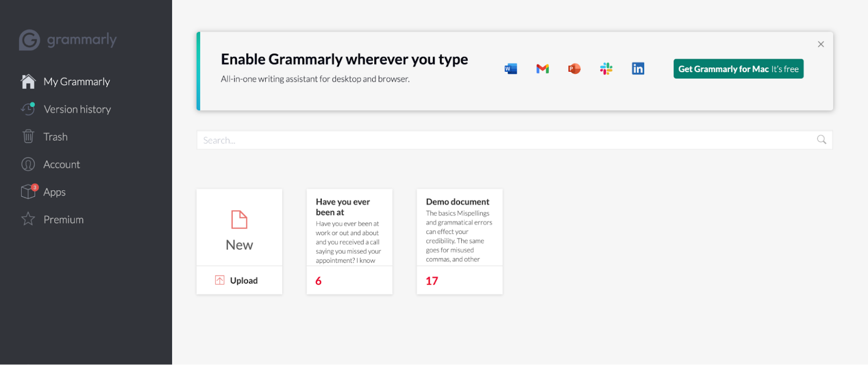The image size is (868, 365).
Task: Click Get Grammarly for Mac button
Action: pyautogui.click(x=738, y=69)
